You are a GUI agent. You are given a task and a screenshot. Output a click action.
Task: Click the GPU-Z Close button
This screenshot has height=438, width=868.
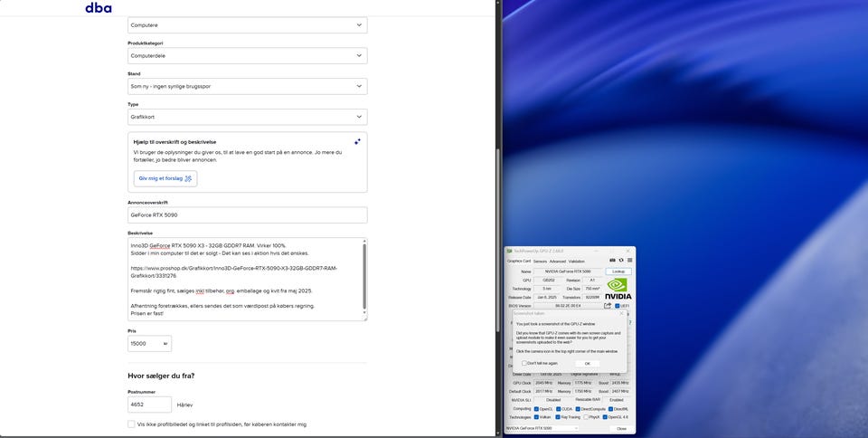coord(622,429)
